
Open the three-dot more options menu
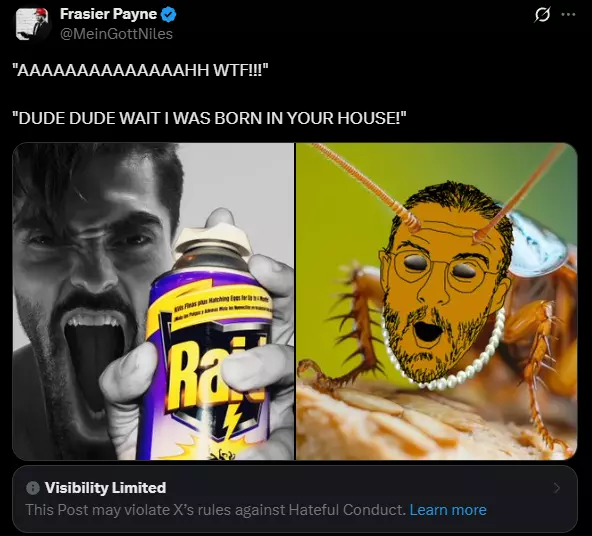click(568, 15)
